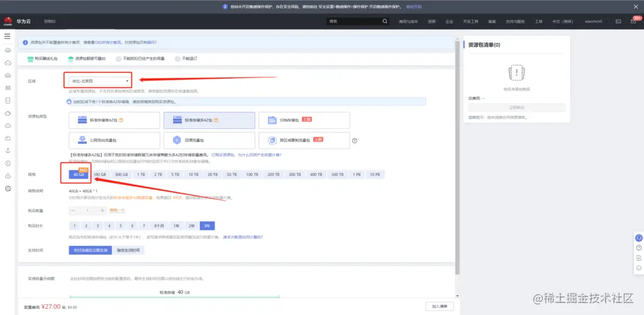Open the xiaozhch5 account menu
644x315 pixels.
(594, 21)
